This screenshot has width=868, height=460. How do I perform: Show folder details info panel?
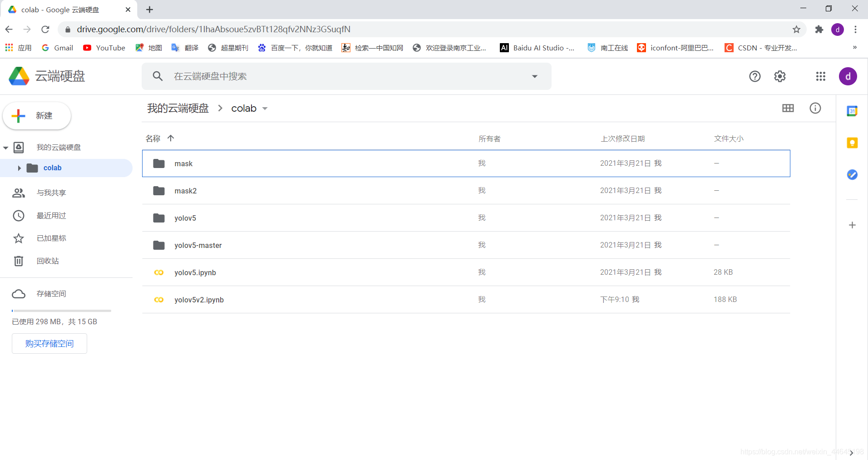tap(815, 108)
